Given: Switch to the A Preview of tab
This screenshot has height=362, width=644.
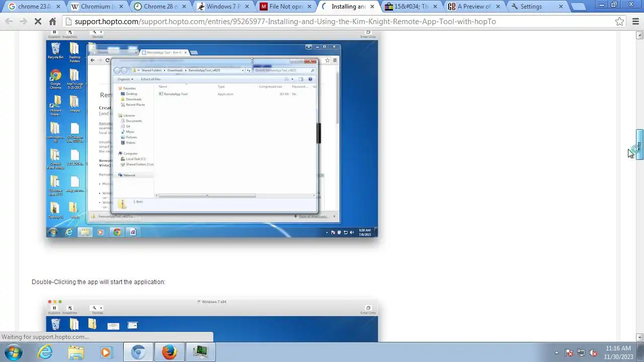Looking at the screenshot, I should [x=473, y=7].
